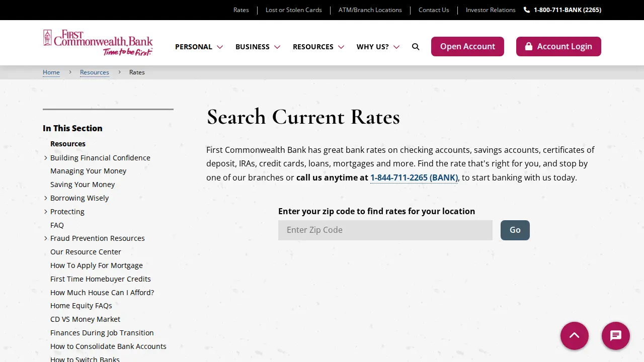Click the Account Login button
The image size is (644, 362).
click(558, 46)
